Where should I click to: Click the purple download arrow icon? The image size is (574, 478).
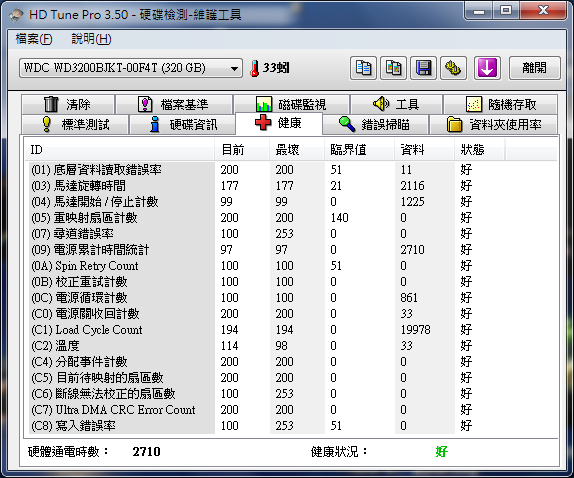click(x=487, y=68)
